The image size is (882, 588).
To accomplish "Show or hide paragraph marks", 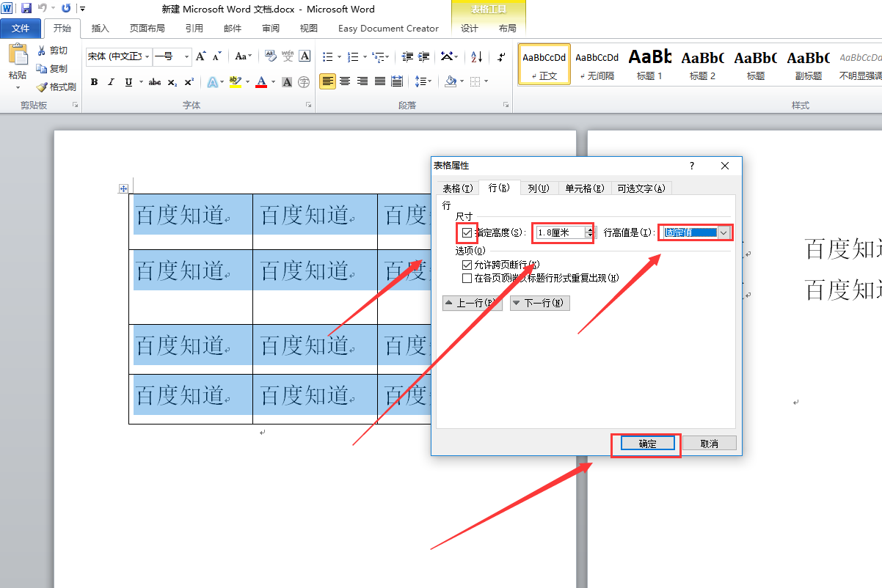I will (501, 56).
